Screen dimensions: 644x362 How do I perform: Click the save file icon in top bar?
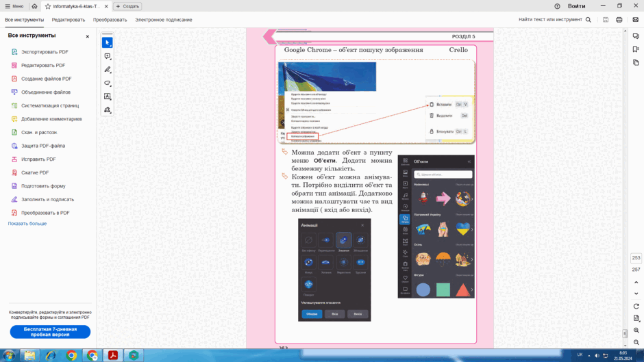tap(606, 20)
